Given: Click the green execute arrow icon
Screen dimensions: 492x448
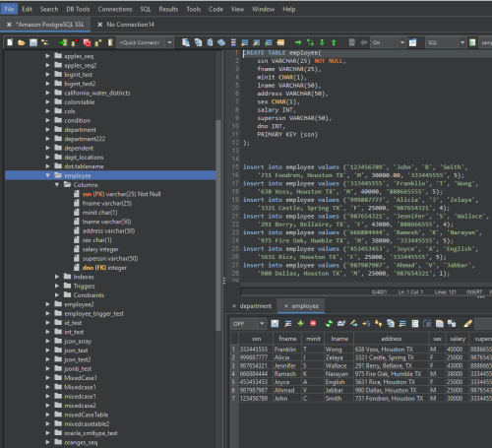Looking at the screenshot, I should coord(298,42).
